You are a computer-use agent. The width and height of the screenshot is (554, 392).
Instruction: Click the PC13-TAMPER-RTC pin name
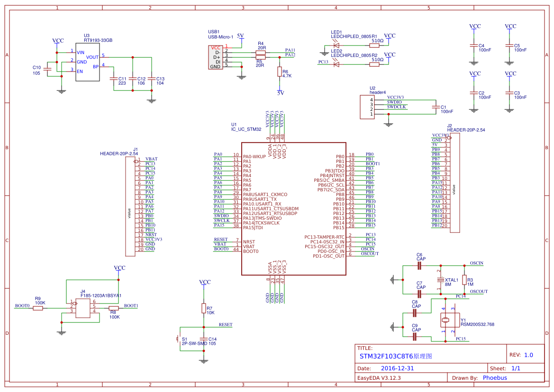click(324, 237)
